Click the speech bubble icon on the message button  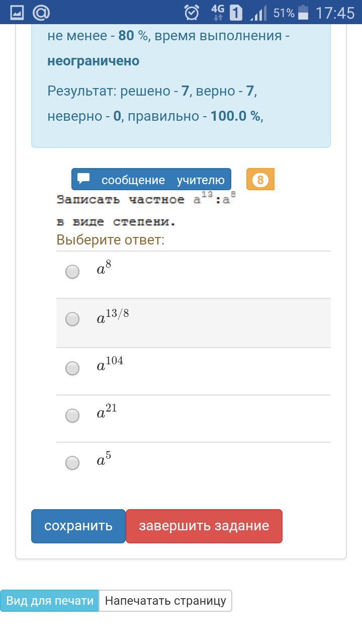click(x=83, y=178)
